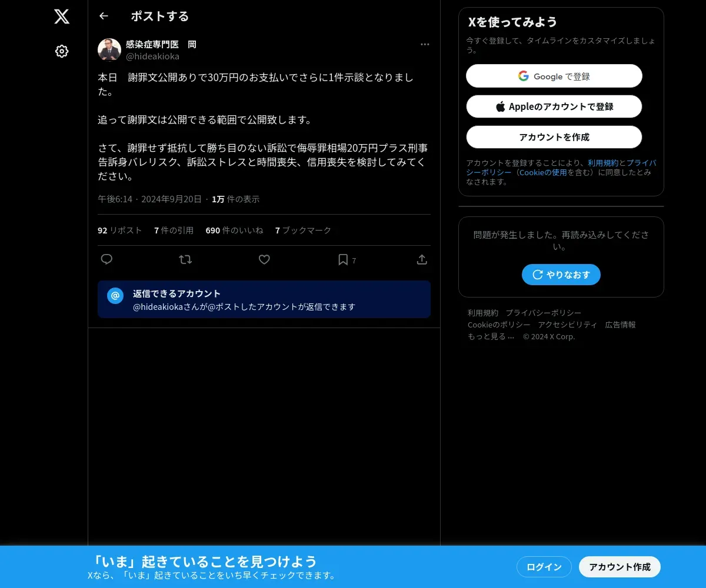Open author's profile picture
706x588 pixels.
click(109, 50)
